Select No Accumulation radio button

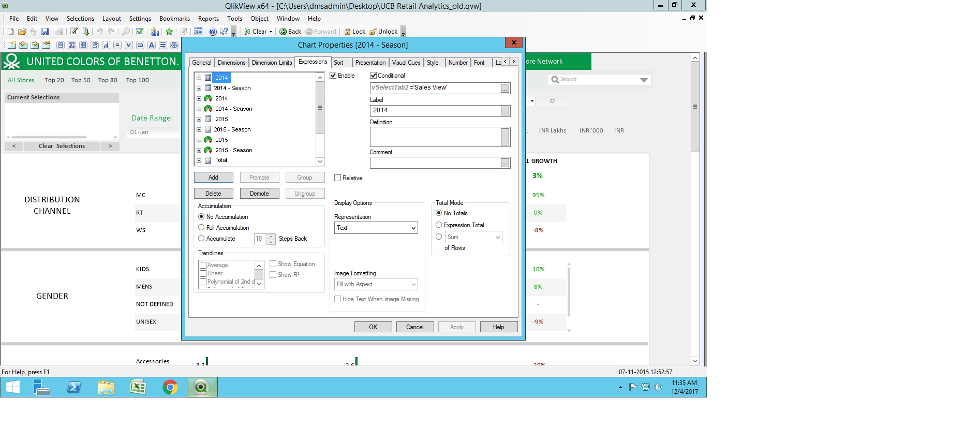(x=201, y=217)
